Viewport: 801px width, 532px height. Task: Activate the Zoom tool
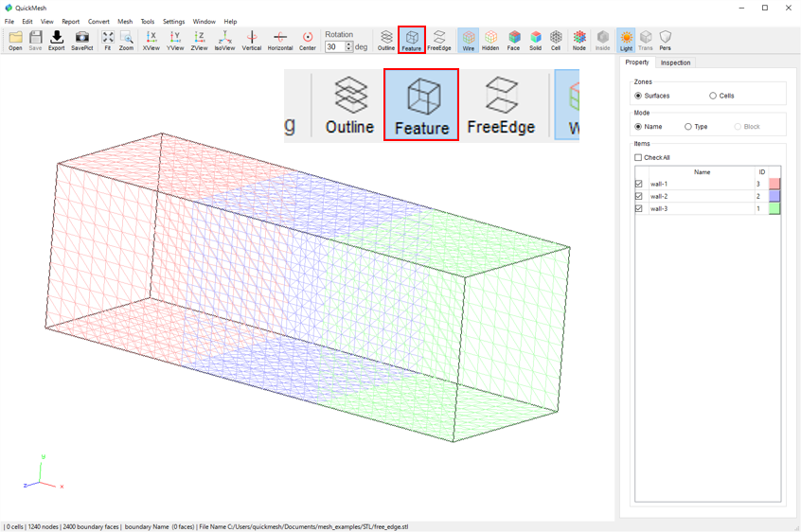coord(126,41)
